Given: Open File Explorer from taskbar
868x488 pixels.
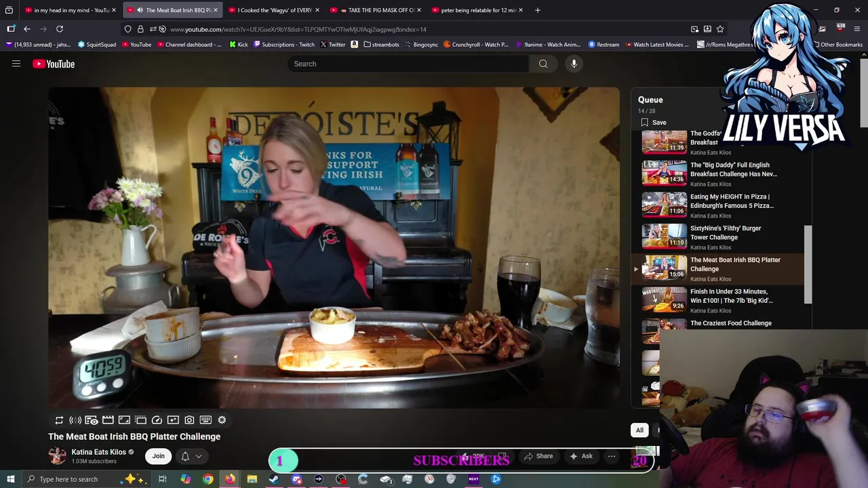Looking at the screenshot, I should [252, 479].
